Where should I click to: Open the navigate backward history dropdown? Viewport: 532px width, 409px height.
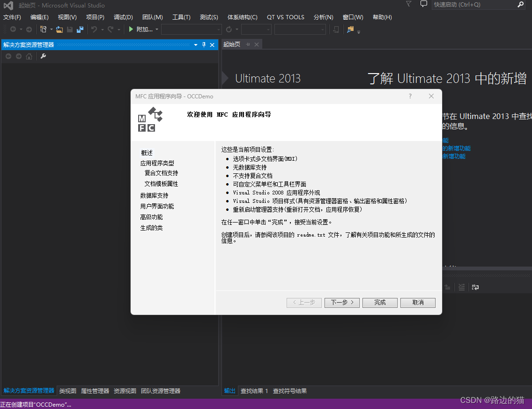(x=21, y=30)
